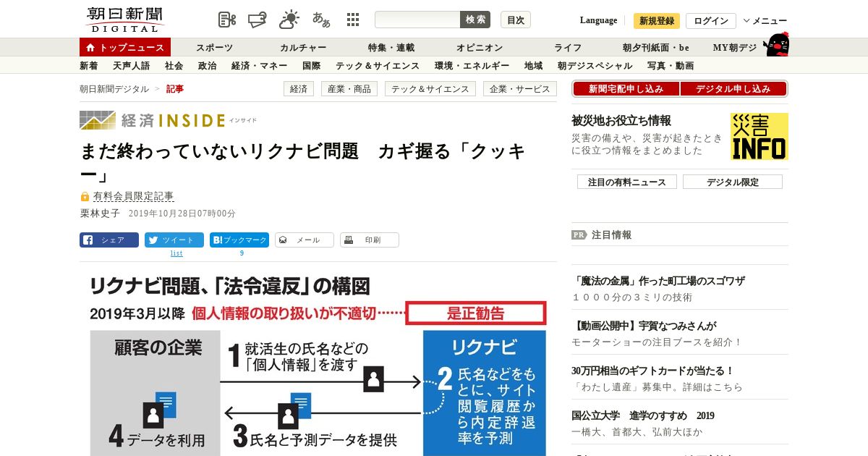
Task: Select 政治 in the sub navigation
Action: tap(207, 66)
